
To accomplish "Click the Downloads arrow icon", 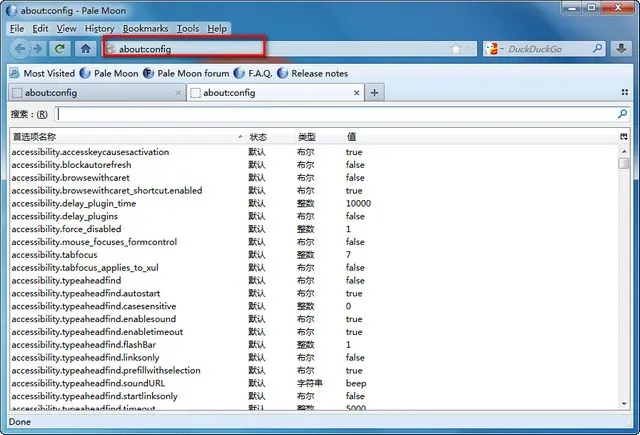I will click(x=622, y=48).
